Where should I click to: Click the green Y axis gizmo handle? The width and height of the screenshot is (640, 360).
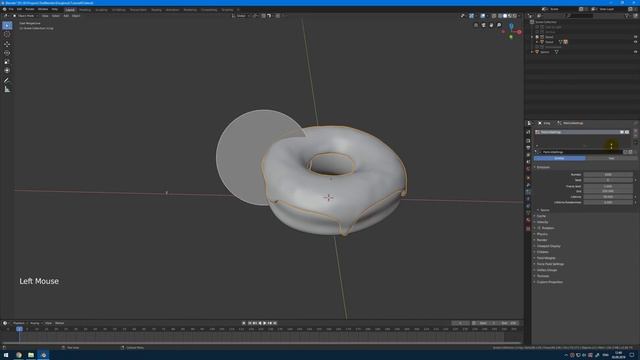[511, 37]
